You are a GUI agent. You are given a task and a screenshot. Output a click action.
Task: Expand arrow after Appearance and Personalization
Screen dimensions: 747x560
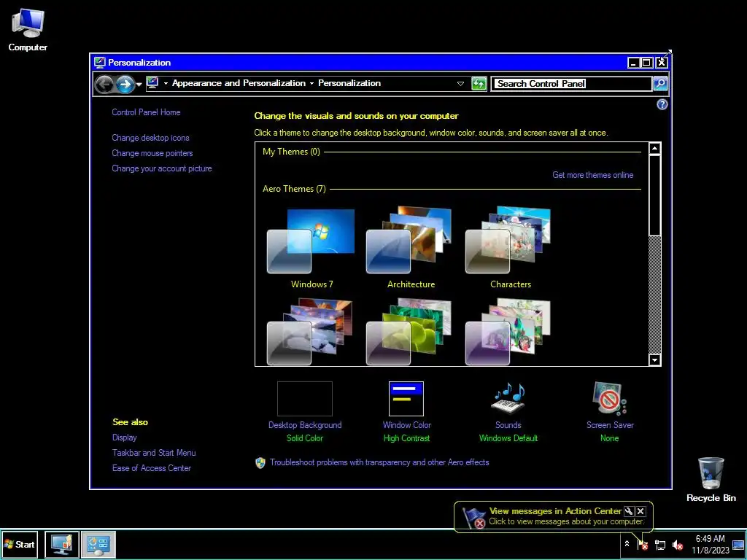(311, 83)
